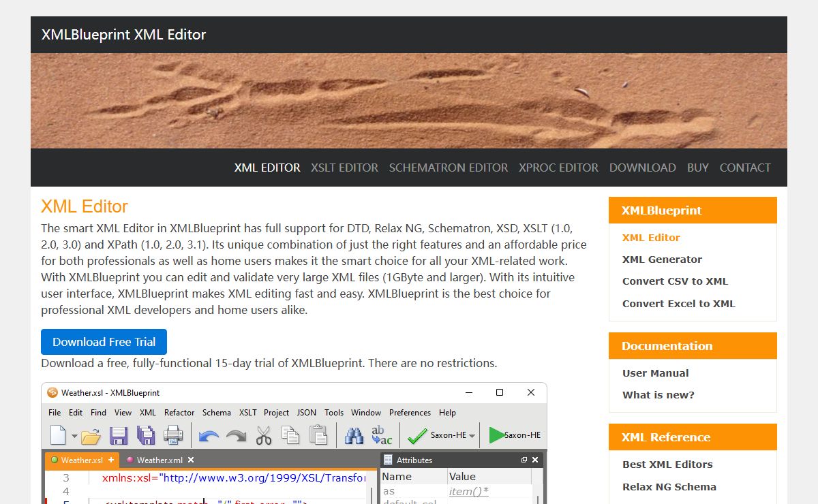The image size is (818, 504).
Task: Open XPROC EDITOR nav link
Action: [558, 168]
